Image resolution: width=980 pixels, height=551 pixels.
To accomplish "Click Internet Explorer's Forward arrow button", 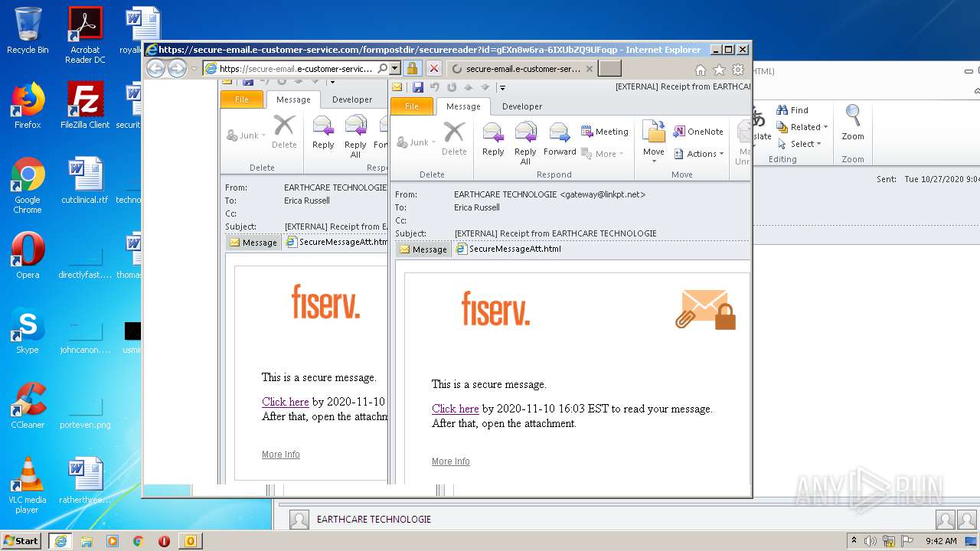I will [177, 69].
